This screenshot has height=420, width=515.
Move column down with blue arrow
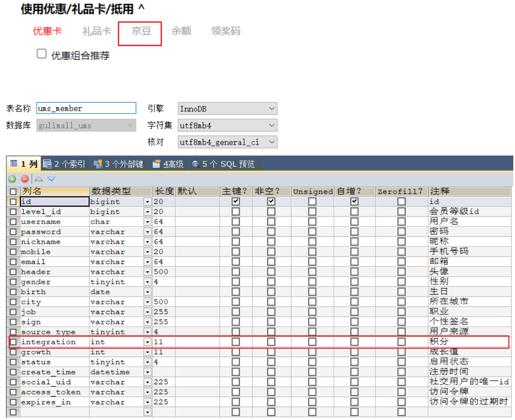(x=51, y=179)
